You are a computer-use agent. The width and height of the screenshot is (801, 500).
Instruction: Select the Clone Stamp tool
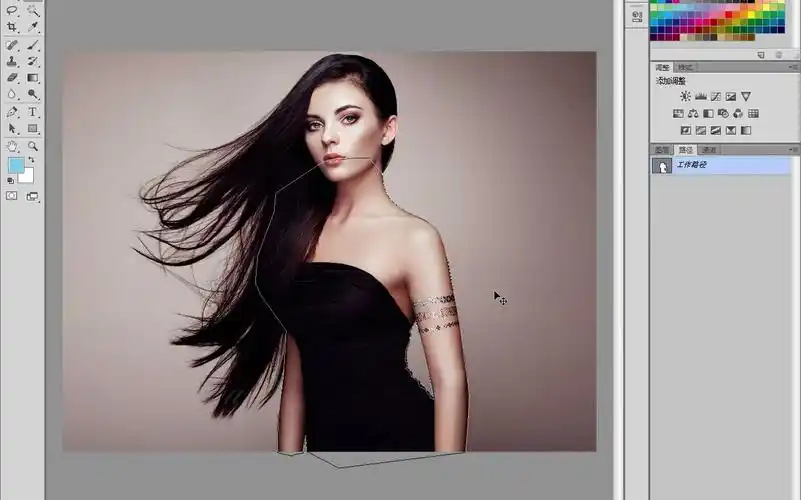(x=12, y=61)
